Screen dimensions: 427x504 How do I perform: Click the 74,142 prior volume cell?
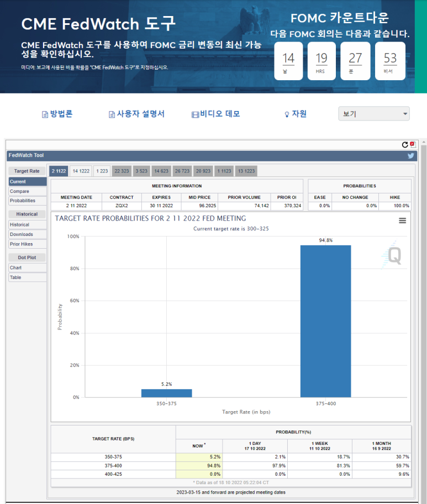[244, 206]
